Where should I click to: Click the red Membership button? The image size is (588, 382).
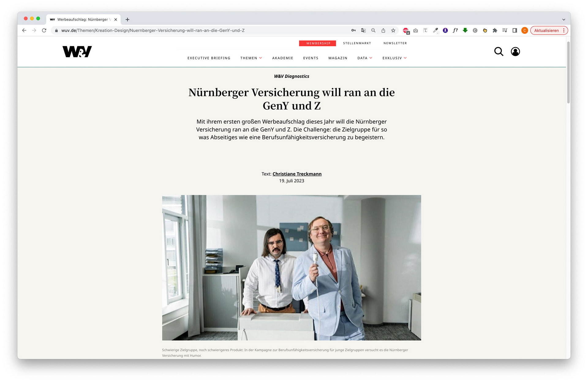318,43
